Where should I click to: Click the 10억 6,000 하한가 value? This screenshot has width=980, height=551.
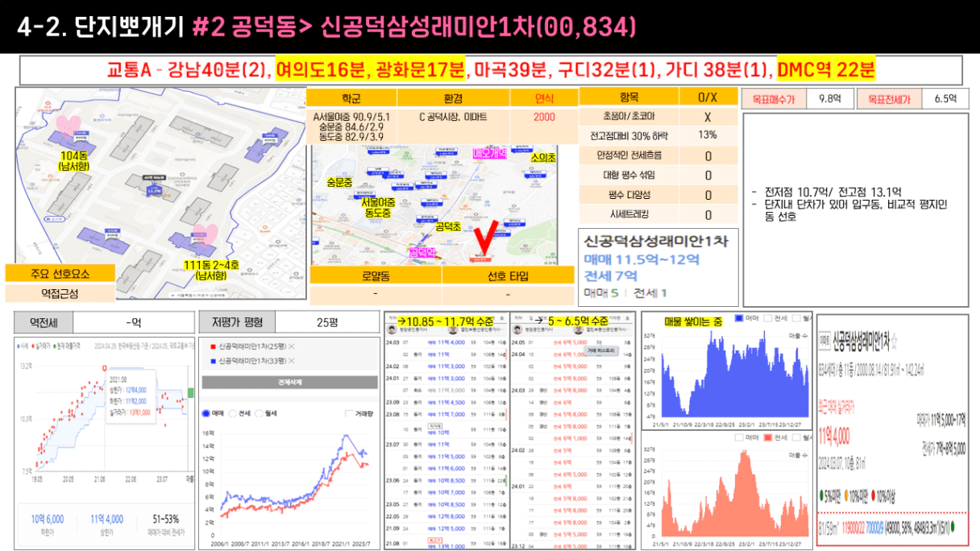coord(47,520)
